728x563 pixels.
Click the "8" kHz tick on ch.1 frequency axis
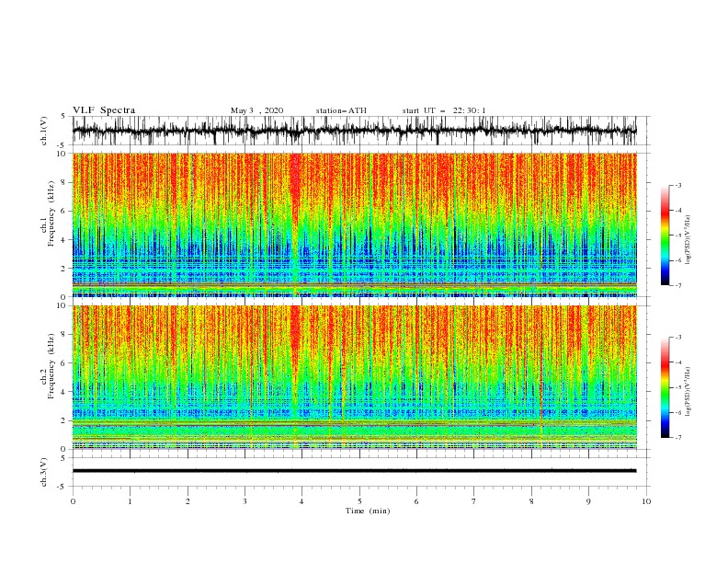[64, 182]
